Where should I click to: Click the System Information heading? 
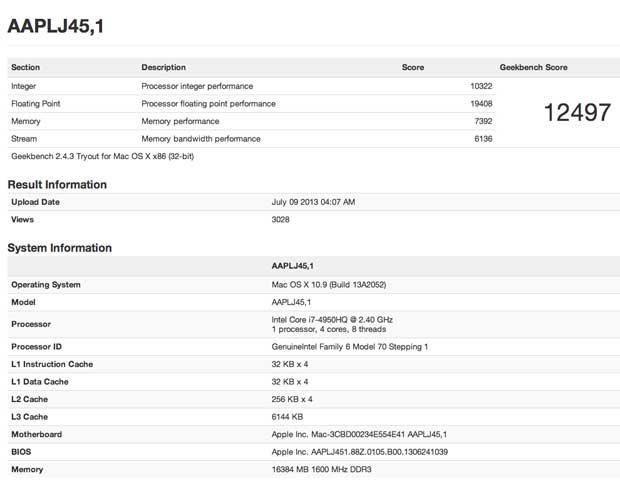(59, 248)
